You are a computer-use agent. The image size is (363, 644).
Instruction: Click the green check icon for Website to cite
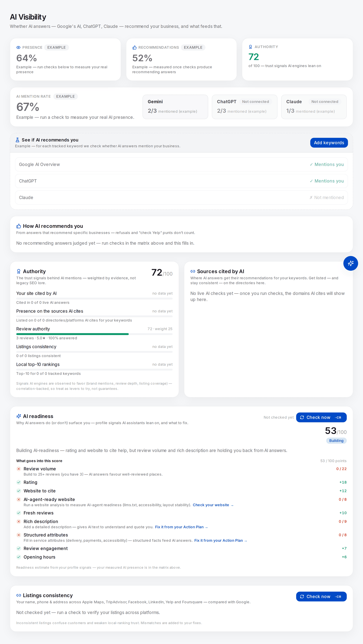point(19,491)
